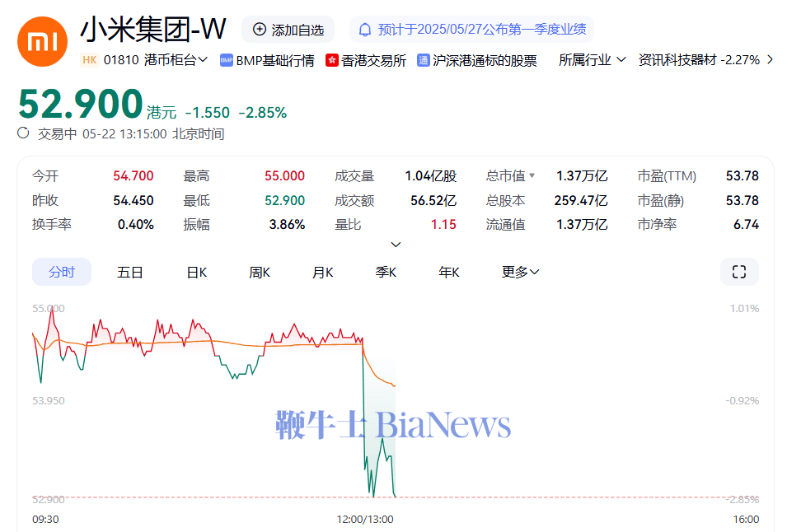The image size is (787, 532).
Task: Click the 1.01% percent axis label
Action: [744, 308]
